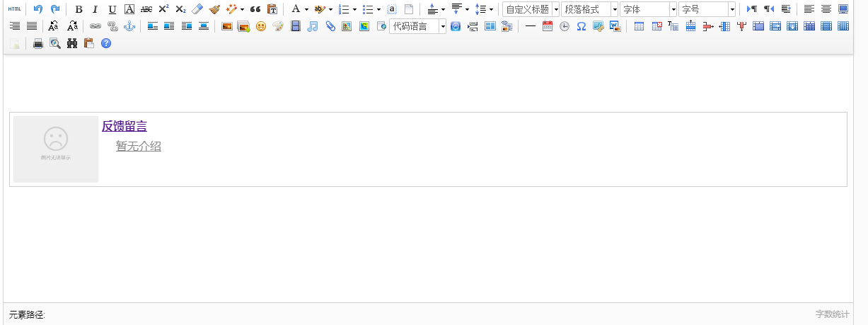Image resolution: width=868 pixels, height=325 pixels.
Task: Expand the 段落格式 paragraph format dropdown
Action: coord(589,9)
